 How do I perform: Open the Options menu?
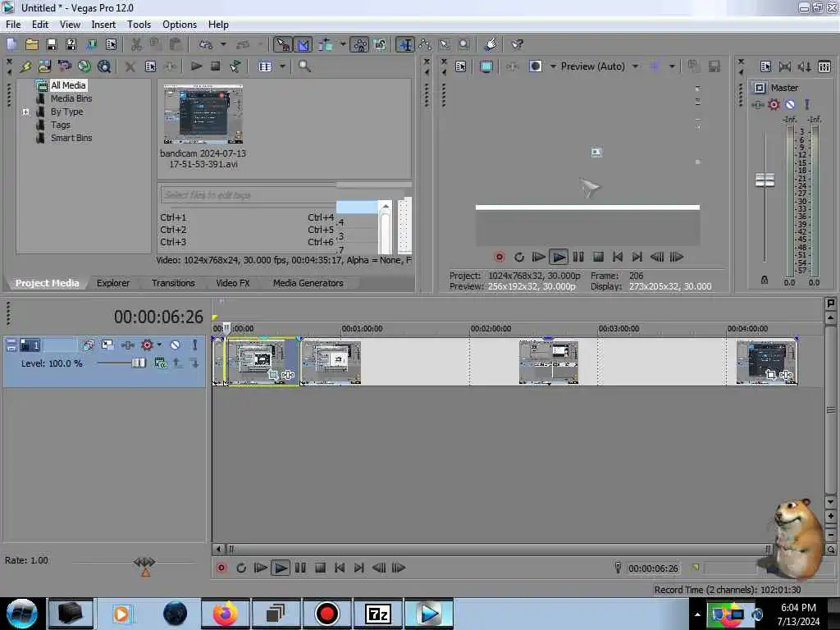point(180,25)
